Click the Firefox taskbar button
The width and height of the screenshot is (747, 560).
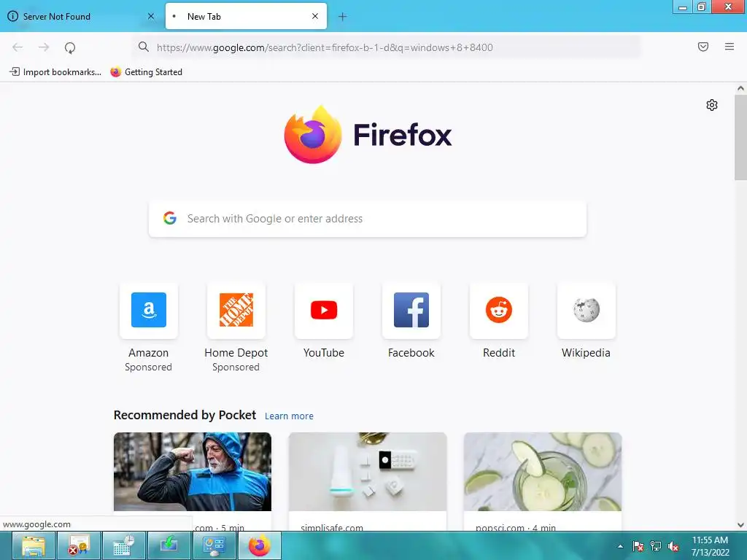pyautogui.click(x=259, y=545)
